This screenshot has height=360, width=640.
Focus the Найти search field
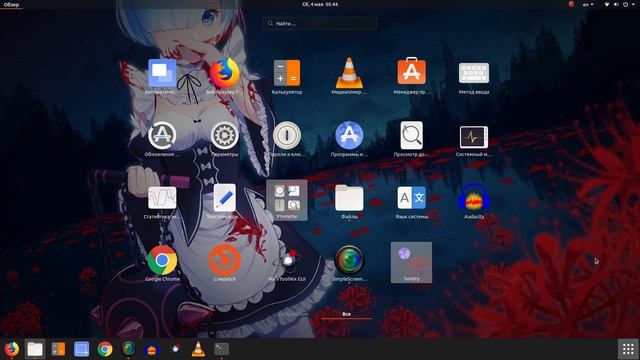[320, 23]
